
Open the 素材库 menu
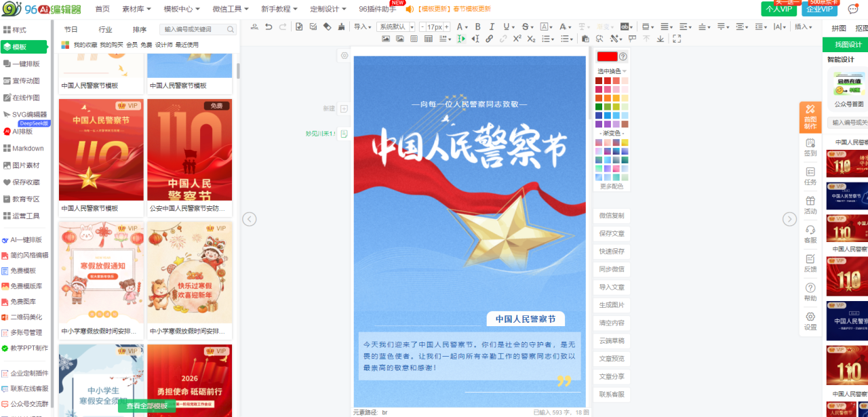click(136, 9)
